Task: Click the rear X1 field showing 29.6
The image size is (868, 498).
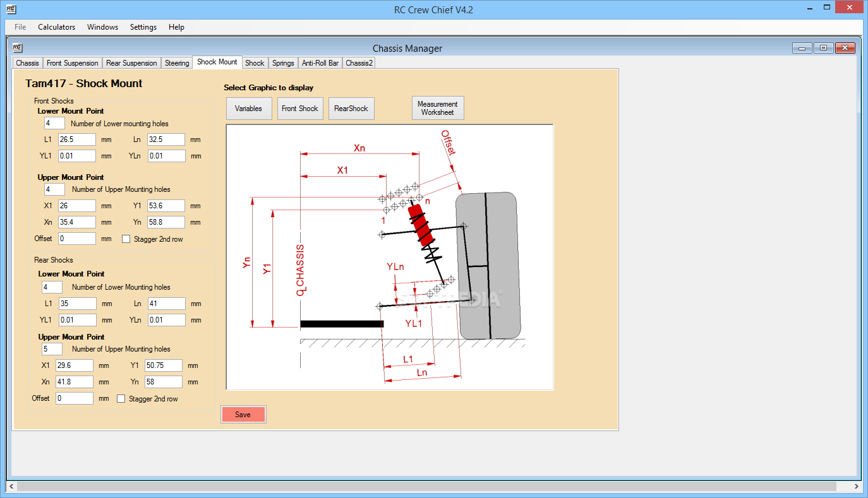Action: [x=75, y=365]
